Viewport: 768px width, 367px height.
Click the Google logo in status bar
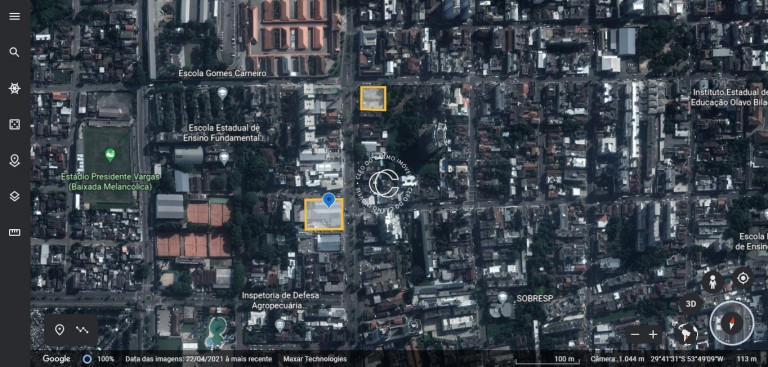pyautogui.click(x=56, y=359)
